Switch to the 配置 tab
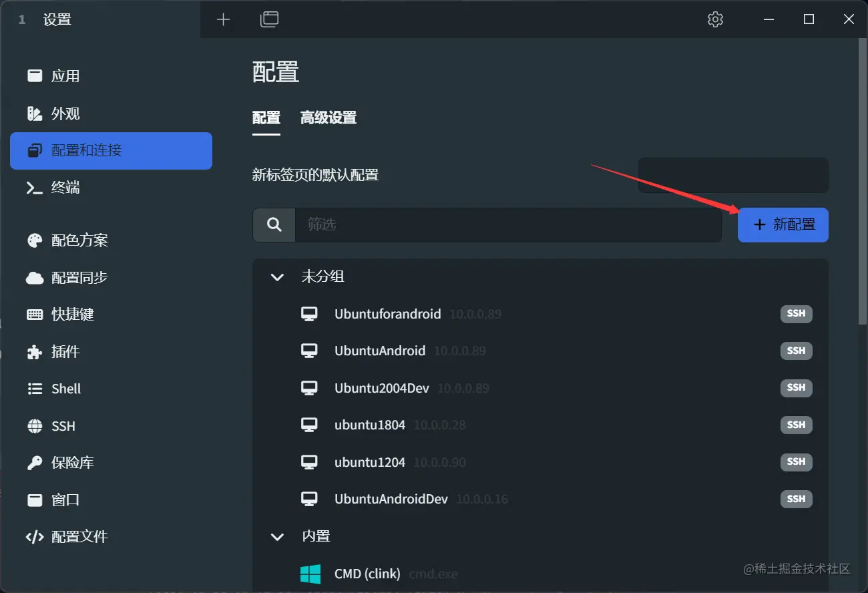This screenshot has width=868, height=593. point(266,118)
